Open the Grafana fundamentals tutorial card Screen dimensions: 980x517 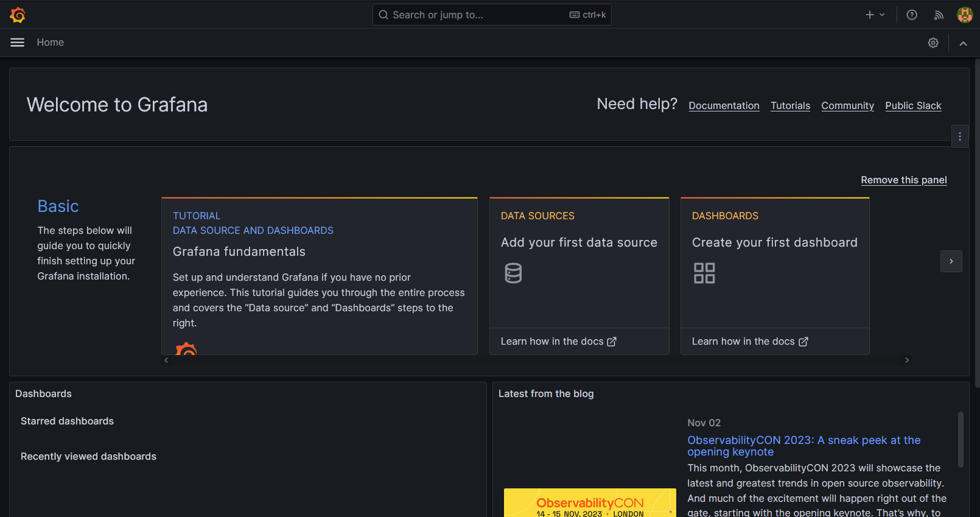(320, 276)
